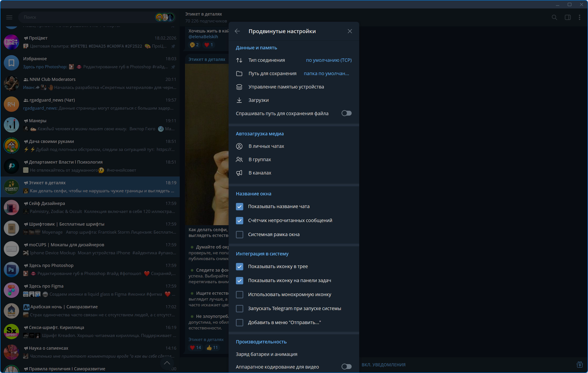Viewport: 588px width, 373px height.
Task: Change connection type default TCP
Action: [x=329, y=60]
